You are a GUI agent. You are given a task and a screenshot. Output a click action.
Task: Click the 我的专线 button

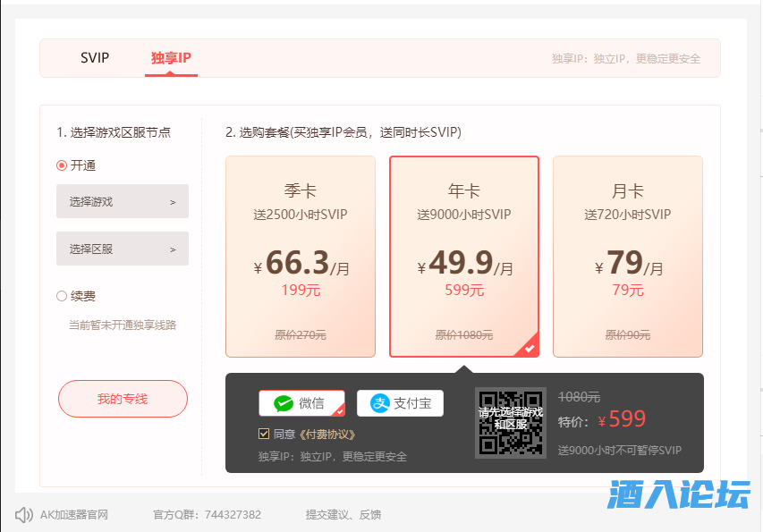122,399
